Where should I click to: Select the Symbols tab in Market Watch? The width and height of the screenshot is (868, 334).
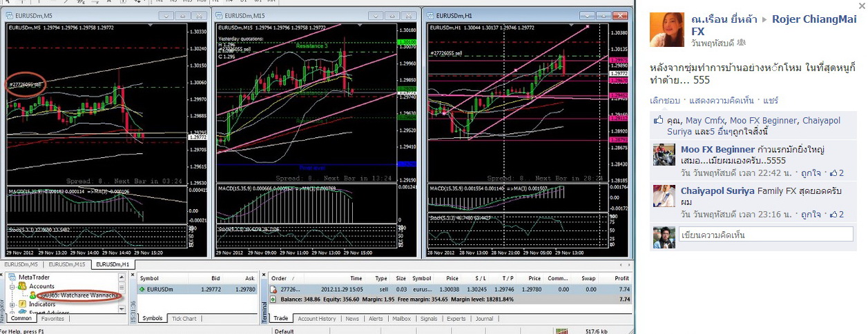pyautogui.click(x=153, y=318)
